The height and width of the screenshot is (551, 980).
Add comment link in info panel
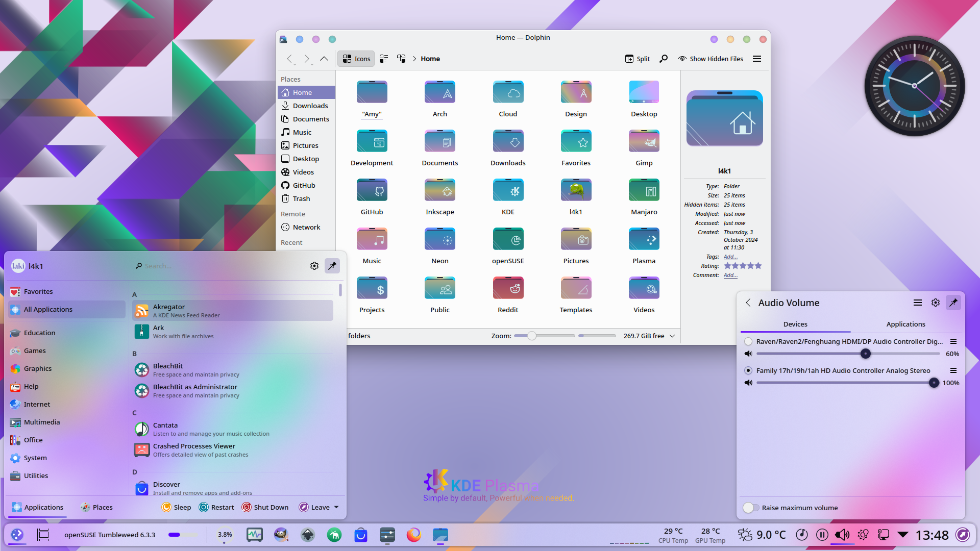730,275
